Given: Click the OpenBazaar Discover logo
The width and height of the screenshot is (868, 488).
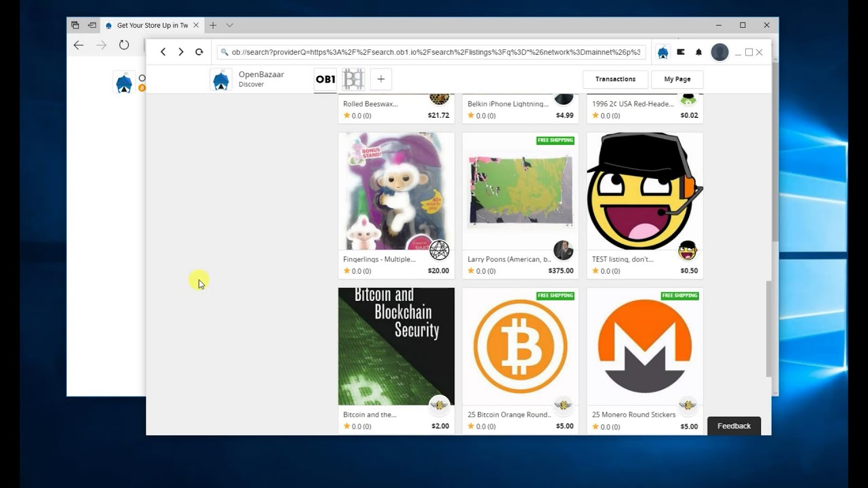Looking at the screenshot, I should [x=220, y=79].
